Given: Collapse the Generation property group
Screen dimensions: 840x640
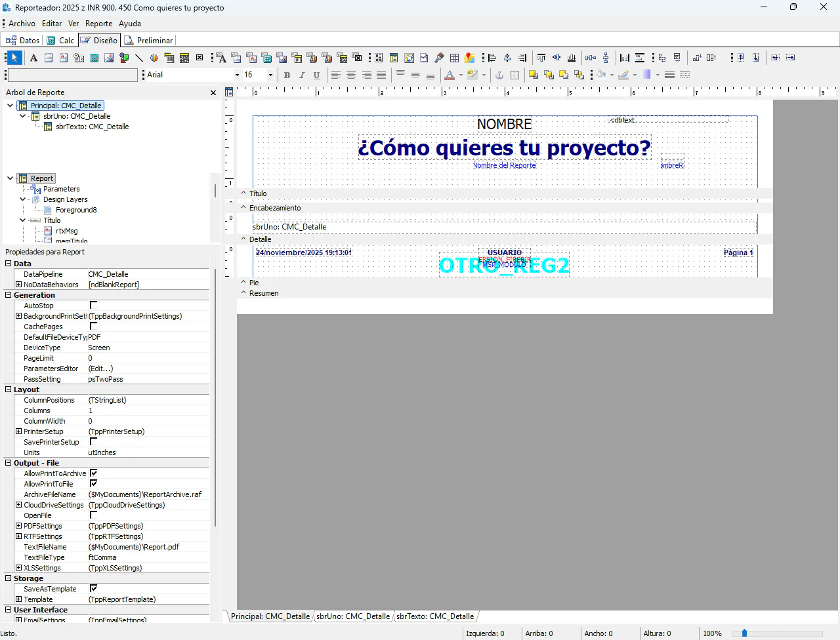Looking at the screenshot, I should coord(9,295).
